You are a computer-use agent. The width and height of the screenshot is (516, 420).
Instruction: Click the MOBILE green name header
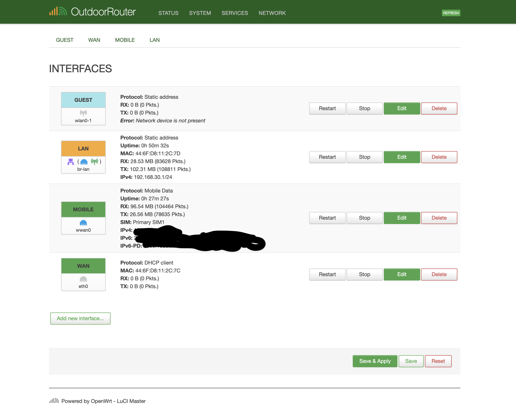tap(83, 210)
